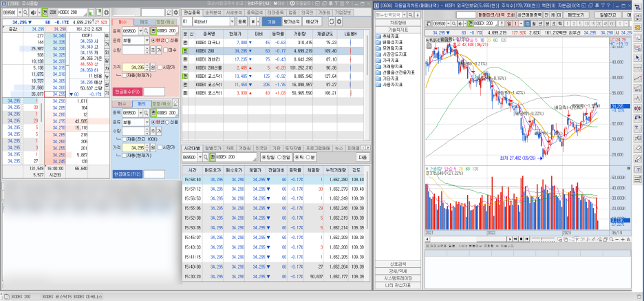Image resolution: width=644 pixels, height=301 pixels.
Task: Click the 현금매수(F9) button
Action: (127, 92)
